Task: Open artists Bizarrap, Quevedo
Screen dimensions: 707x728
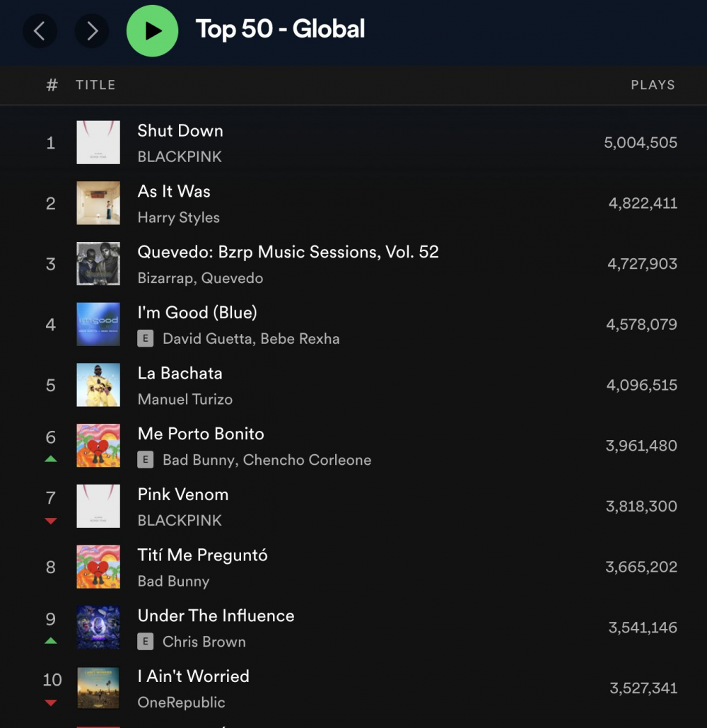Action: (x=200, y=278)
